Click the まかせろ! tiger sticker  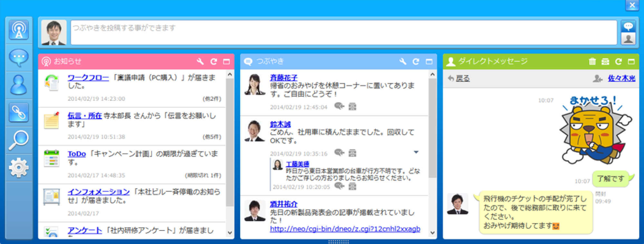click(x=596, y=130)
